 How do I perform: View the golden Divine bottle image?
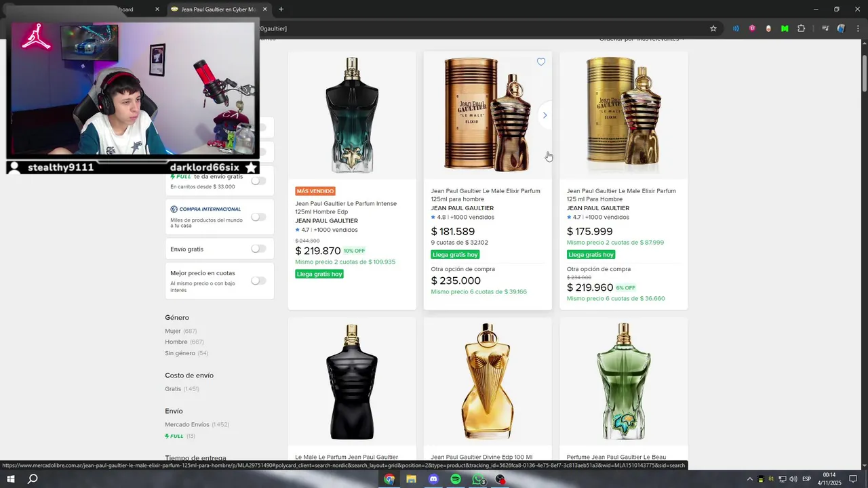(x=488, y=382)
